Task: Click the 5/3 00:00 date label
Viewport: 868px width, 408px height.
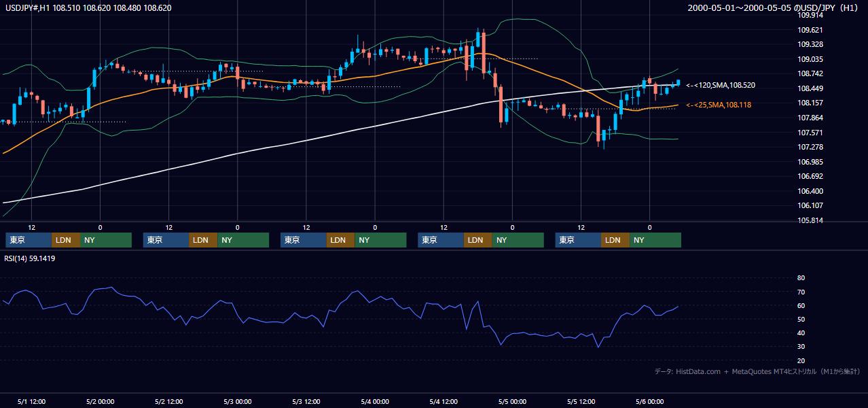Action: (x=237, y=402)
